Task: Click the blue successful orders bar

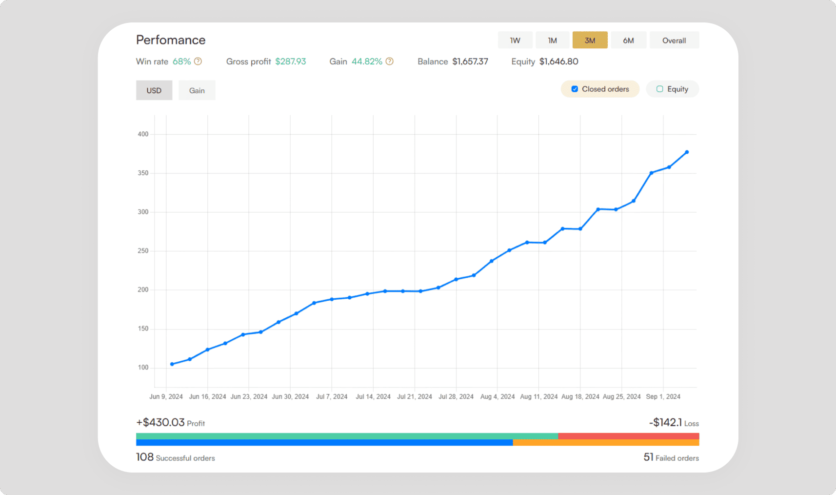Action: pos(324,442)
